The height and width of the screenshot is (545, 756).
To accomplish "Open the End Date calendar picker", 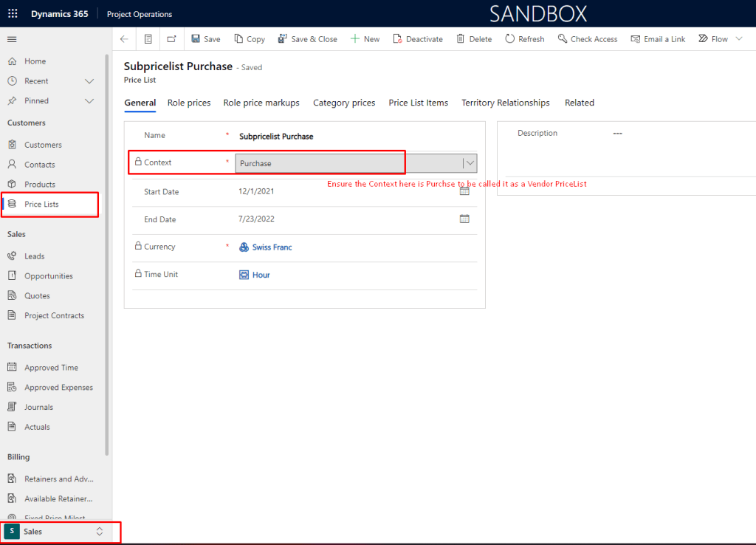I will 464,219.
